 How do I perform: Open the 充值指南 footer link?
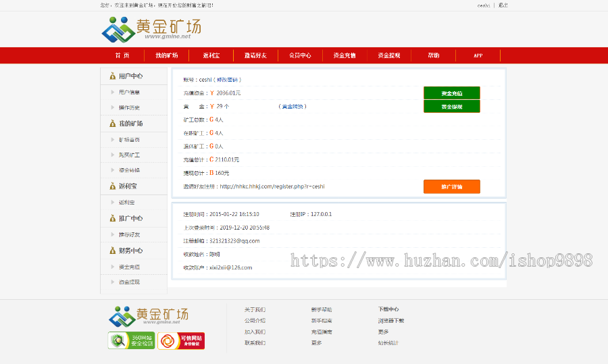[322, 332]
